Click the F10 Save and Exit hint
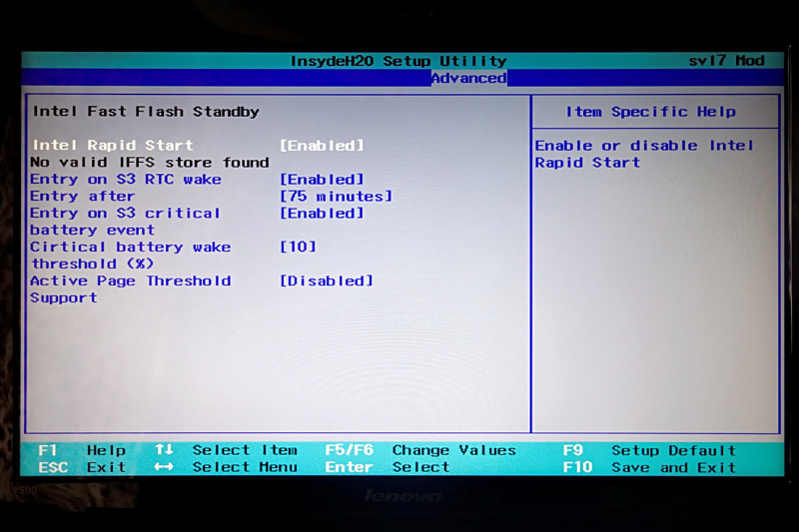Screen dimensions: 799x532 click(649, 467)
